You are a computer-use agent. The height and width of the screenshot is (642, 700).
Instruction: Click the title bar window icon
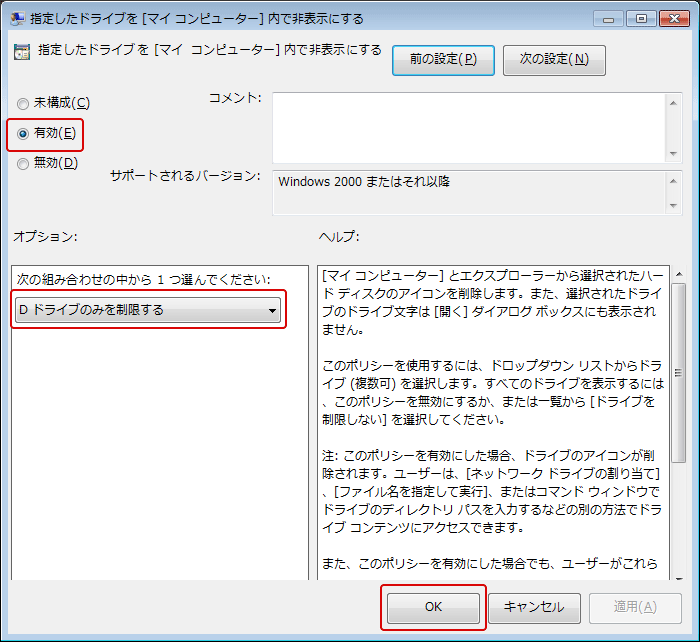[x=17, y=18]
